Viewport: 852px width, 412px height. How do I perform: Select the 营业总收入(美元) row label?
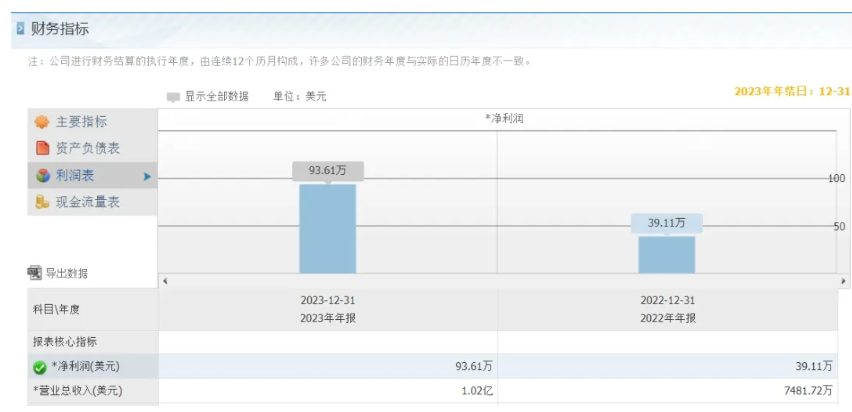pos(78,390)
